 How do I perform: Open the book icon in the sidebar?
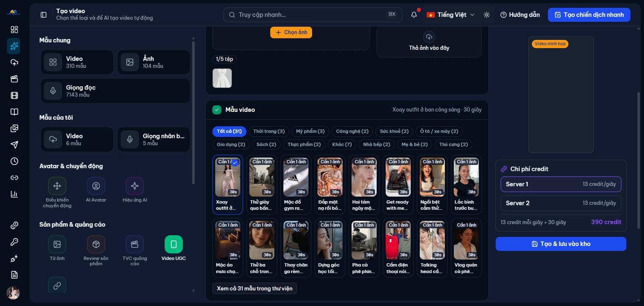[14, 112]
